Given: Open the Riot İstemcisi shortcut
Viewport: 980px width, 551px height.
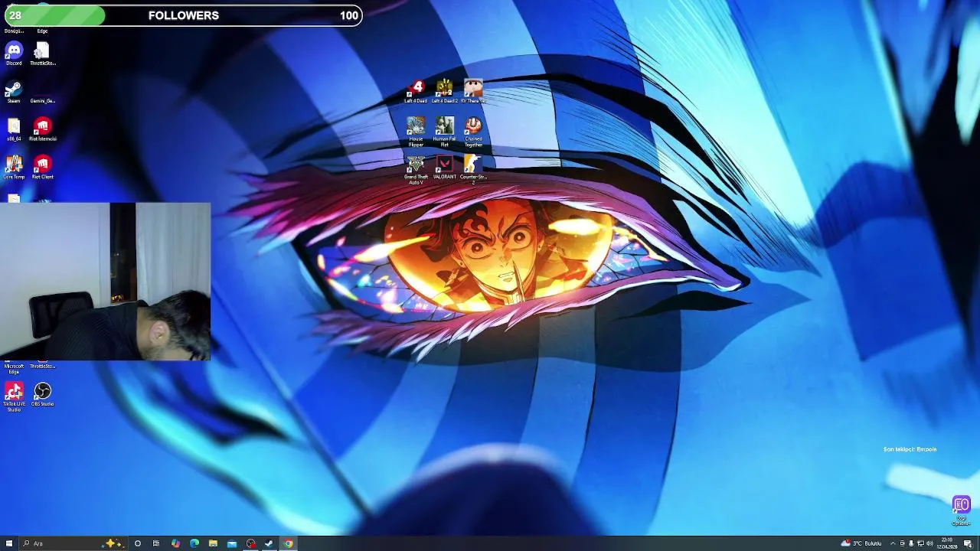Looking at the screenshot, I should pyautogui.click(x=42, y=129).
